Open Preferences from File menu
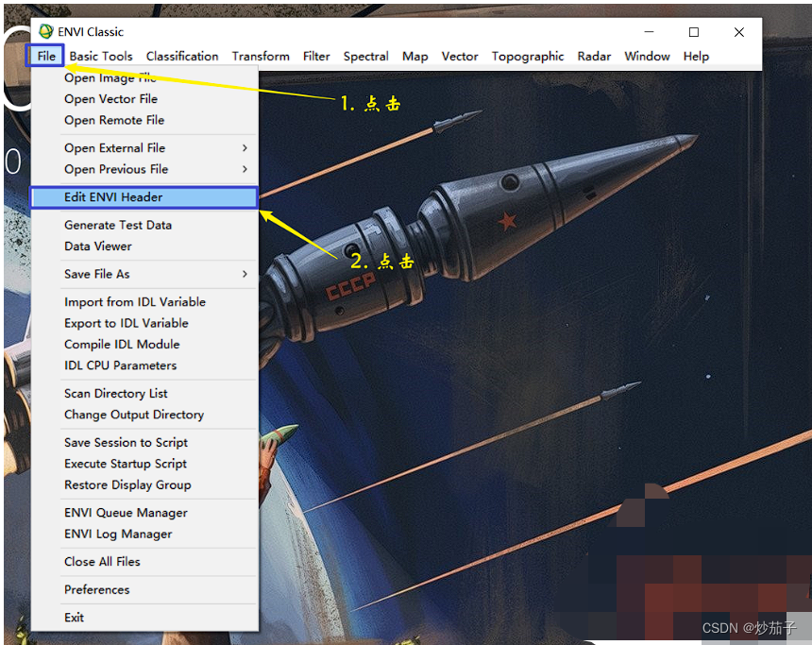 point(144,590)
